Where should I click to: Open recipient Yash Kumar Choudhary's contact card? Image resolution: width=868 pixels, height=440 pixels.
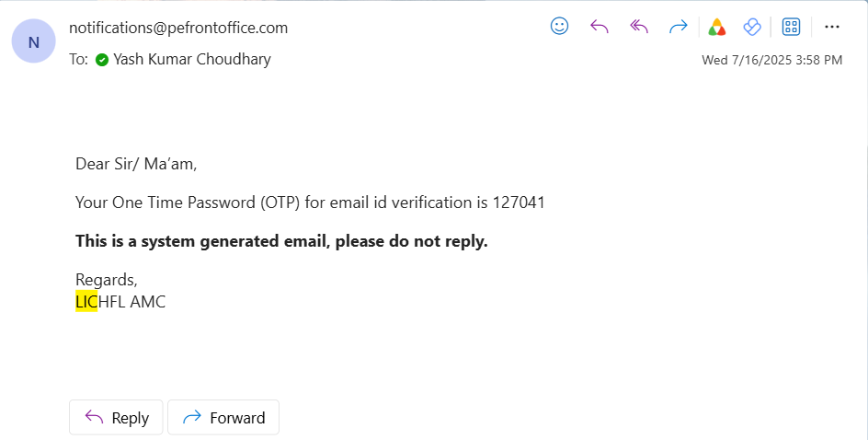point(192,59)
